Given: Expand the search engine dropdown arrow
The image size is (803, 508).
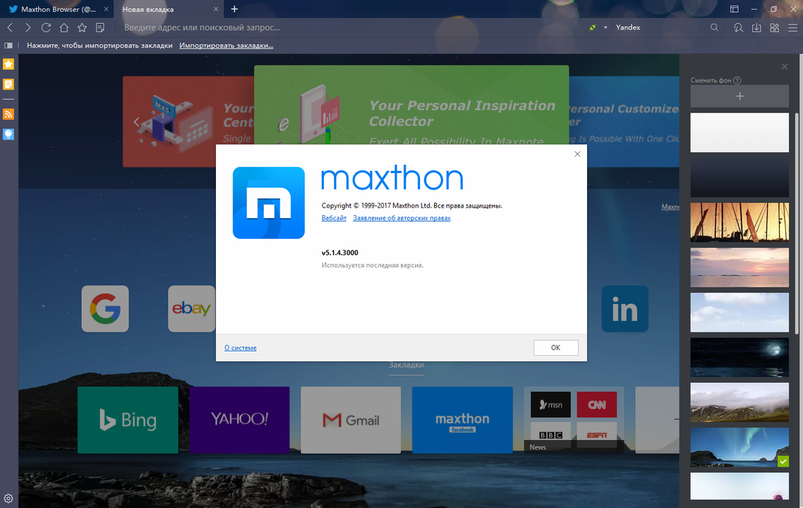Looking at the screenshot, I should (605, 28).
